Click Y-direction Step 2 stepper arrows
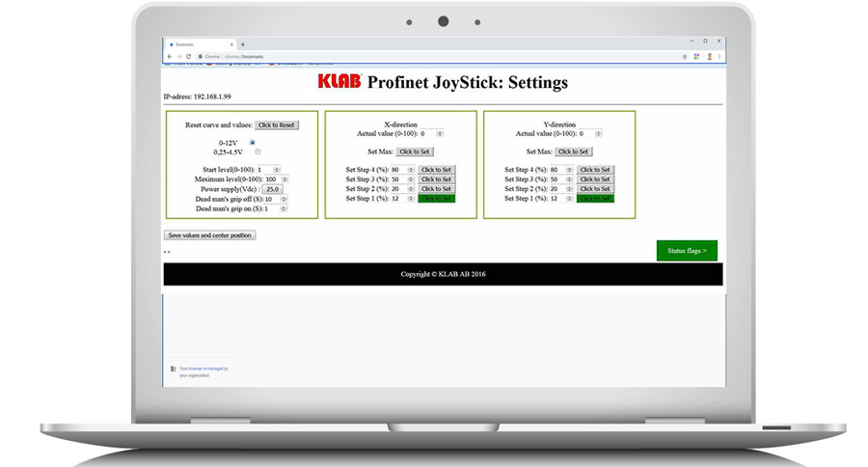 (x=570, y=189)
